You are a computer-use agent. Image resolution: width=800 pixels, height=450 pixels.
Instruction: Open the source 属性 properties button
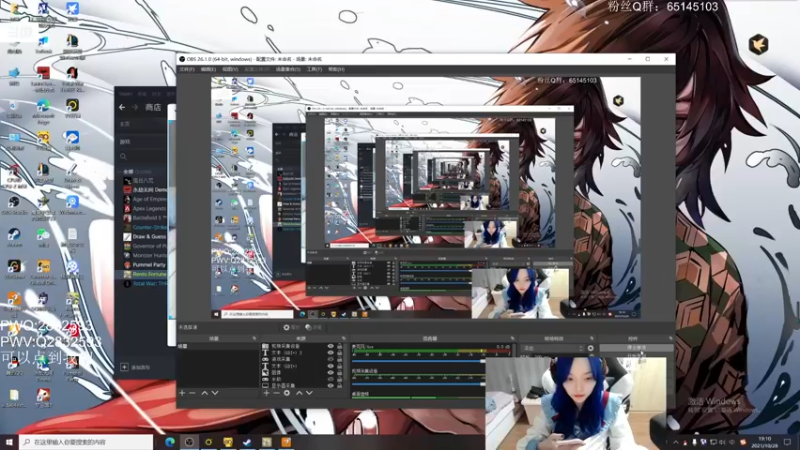click(291, 327)
